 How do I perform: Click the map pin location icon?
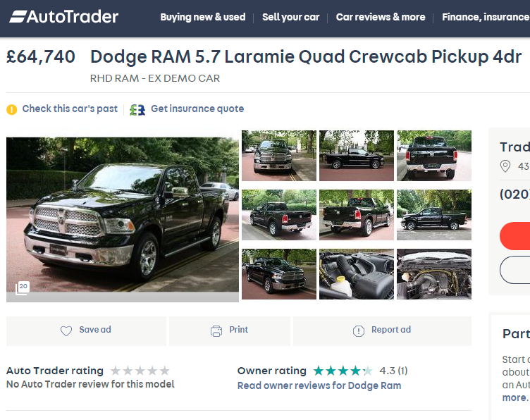[x=505, y=166]
